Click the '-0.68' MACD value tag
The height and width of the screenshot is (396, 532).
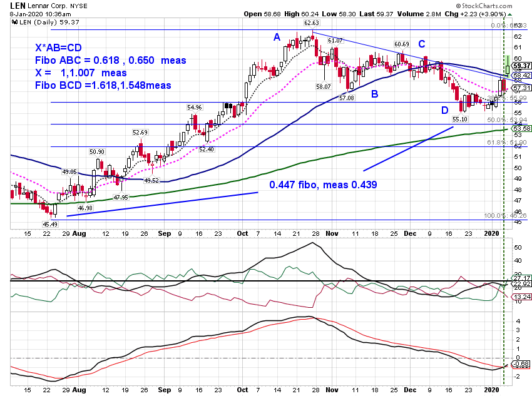pos(521,364)
